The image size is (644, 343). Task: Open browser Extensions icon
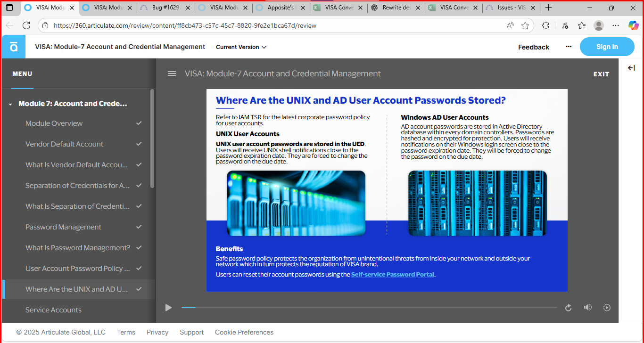pos(545,25)
